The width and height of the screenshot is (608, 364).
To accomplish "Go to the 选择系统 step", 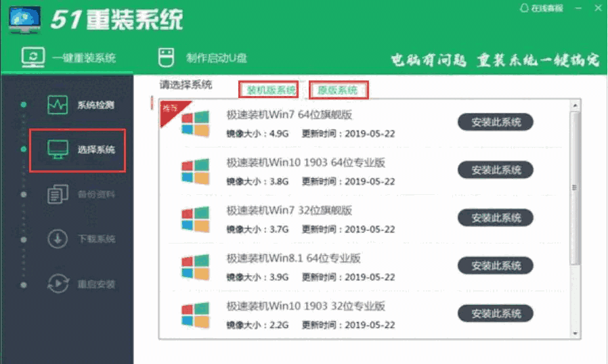I will [78, 150].
